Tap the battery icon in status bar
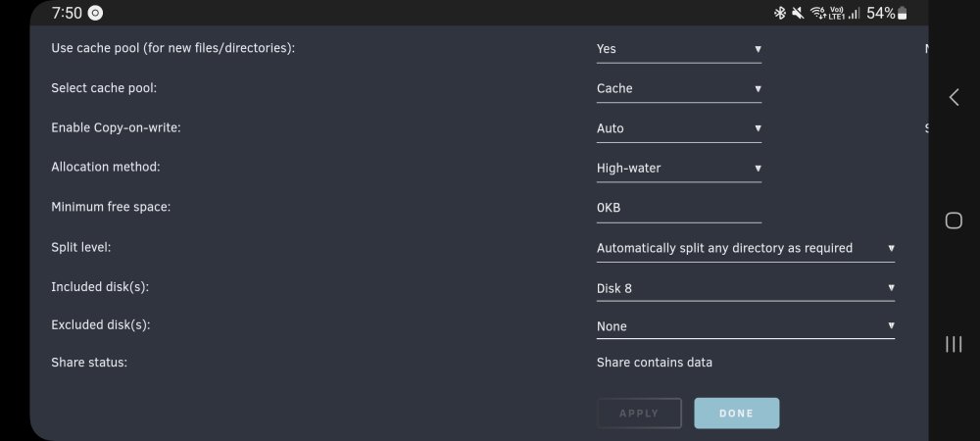This screenshot has height=441, width=980. click(x=902, y=13)
